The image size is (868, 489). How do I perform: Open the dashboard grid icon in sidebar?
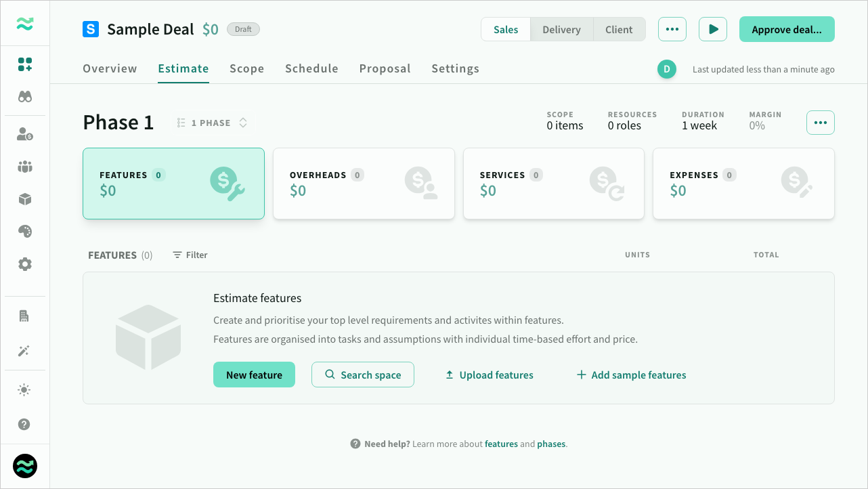click(25, 64)
